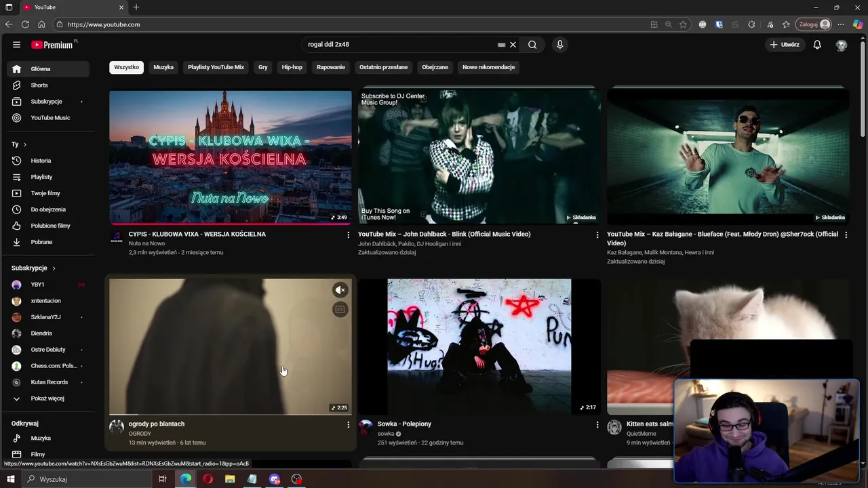Select the Obejrzane filter chip
Viewport: 868px width, 488px height.
(435, 67)
